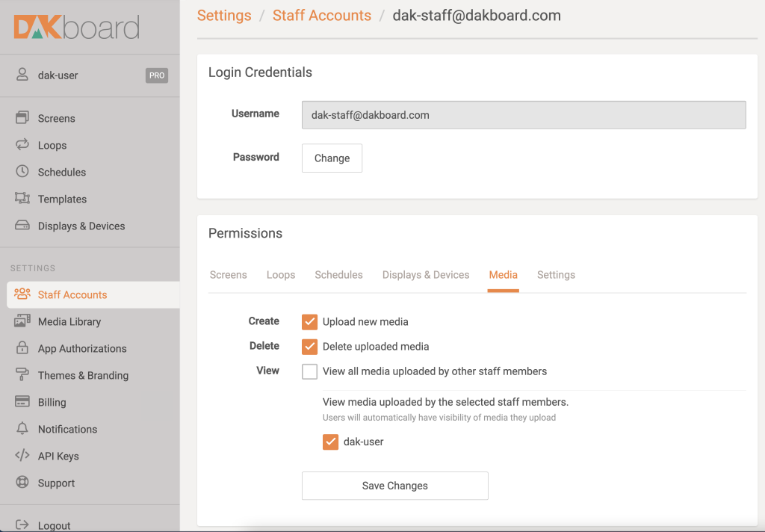
Task: Click the 'SETTINGS' sidebar section label
Action: pos(33,268)
